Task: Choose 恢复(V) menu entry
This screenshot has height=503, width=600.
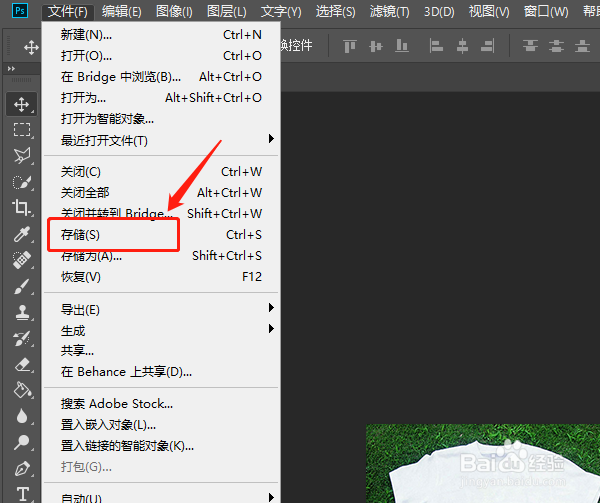Action: pos(161,277)
